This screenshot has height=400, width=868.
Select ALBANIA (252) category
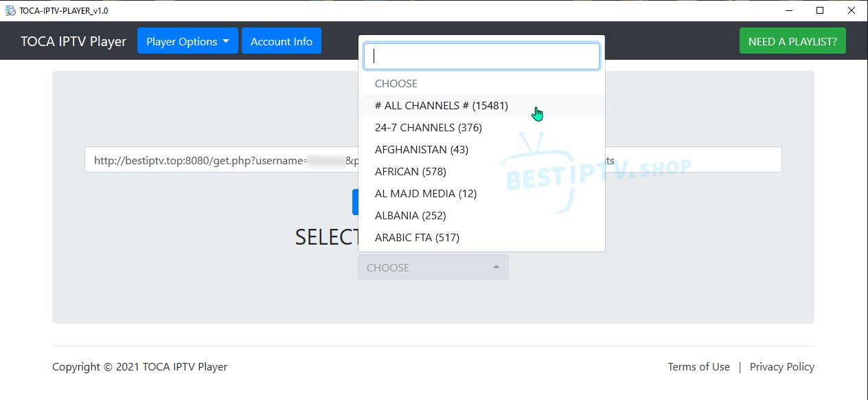tap(481, 215)
